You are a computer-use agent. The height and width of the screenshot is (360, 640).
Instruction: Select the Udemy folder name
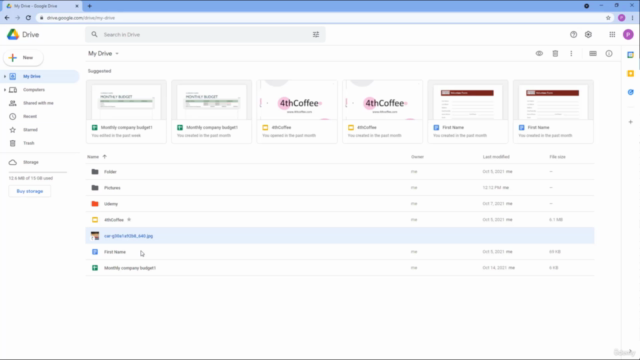111,204
